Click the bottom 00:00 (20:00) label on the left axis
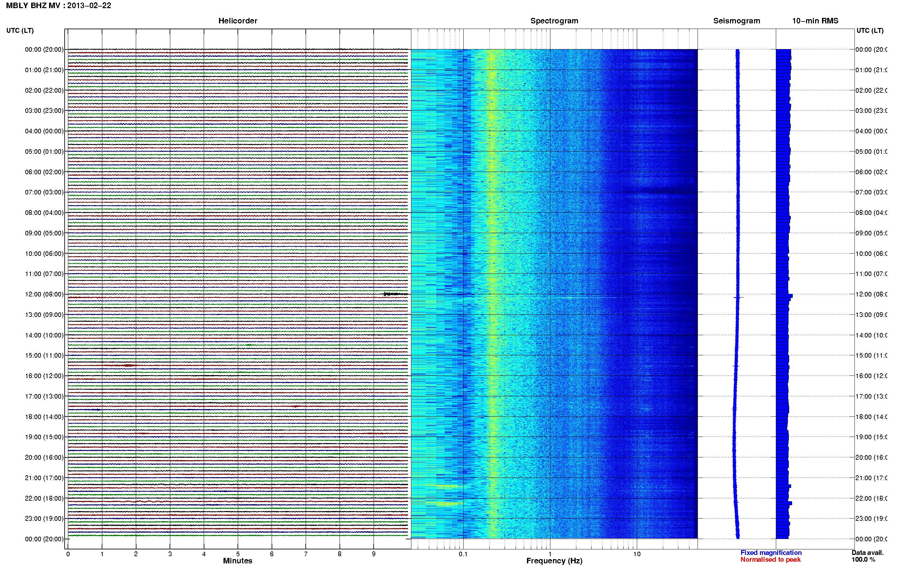Screen dimensions: 924x578 tap(44, 539)
